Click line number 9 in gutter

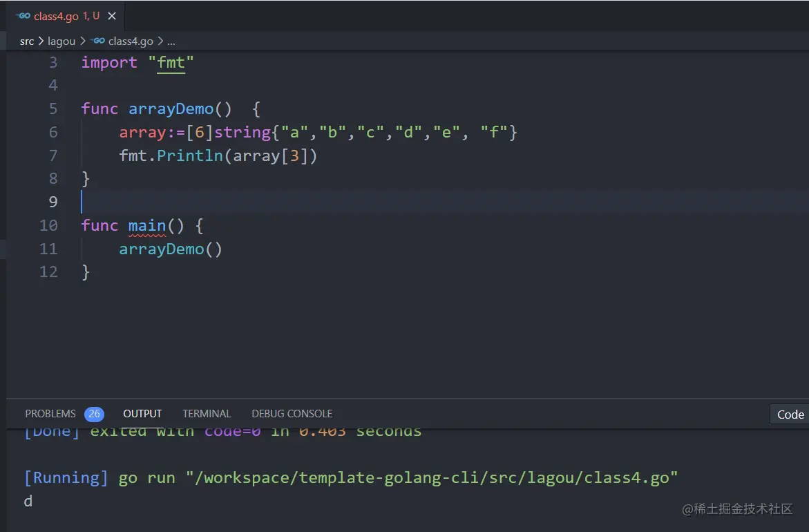[53, 202]
